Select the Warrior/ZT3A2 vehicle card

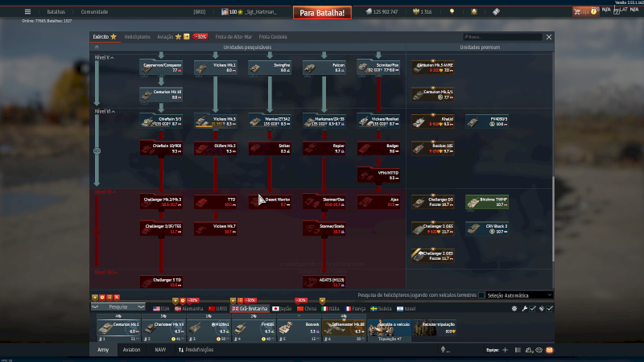click(x=270, y=121)
